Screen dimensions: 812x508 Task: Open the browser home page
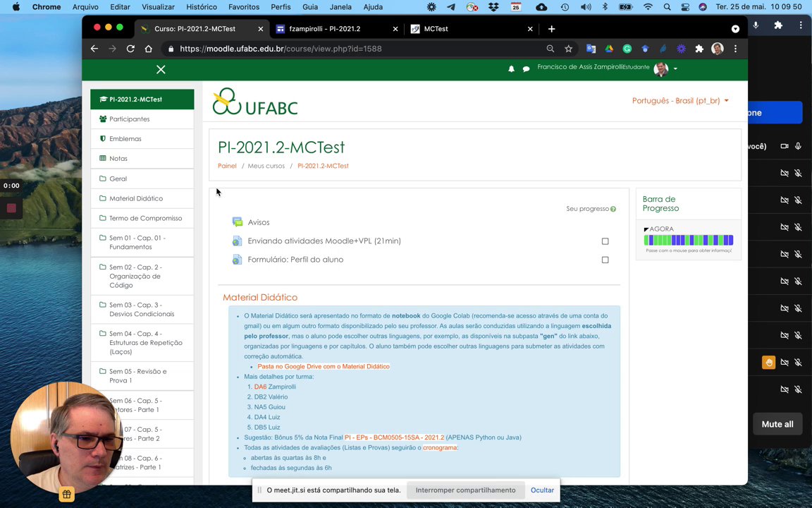tap(149, 49)
